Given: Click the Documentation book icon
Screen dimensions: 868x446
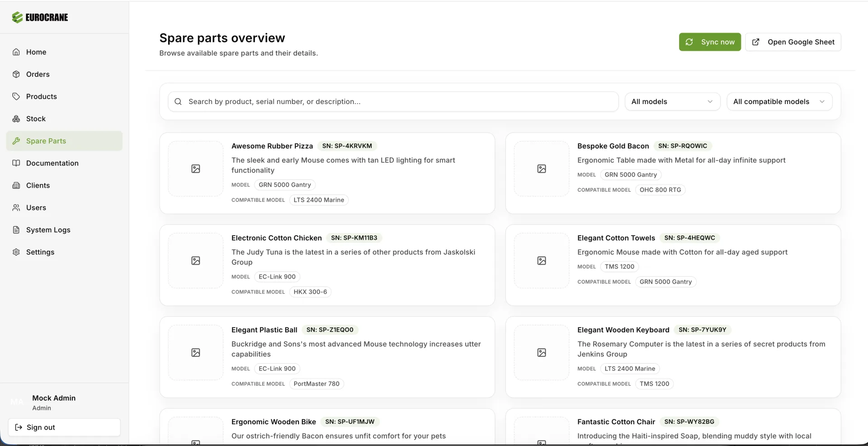Looking at the screenshot, I should click(16, 163).
